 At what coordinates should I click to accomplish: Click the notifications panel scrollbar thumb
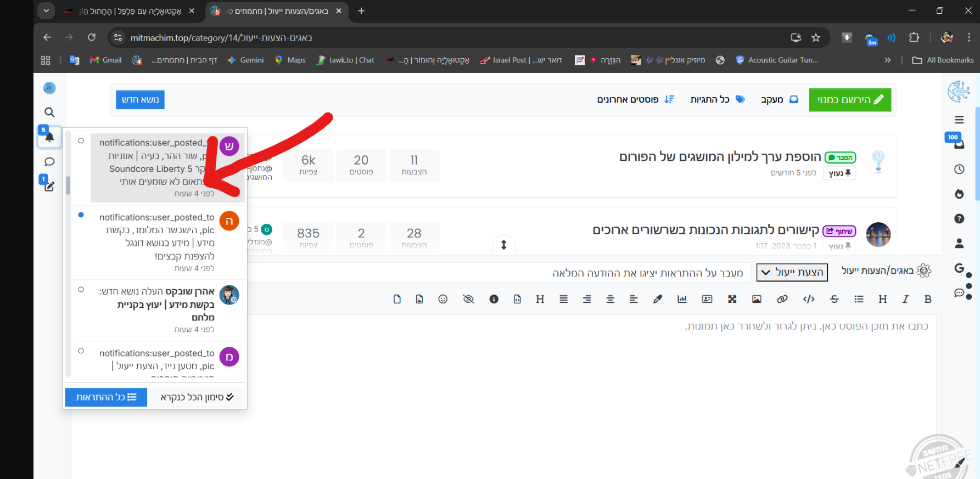tap(68, 185)
